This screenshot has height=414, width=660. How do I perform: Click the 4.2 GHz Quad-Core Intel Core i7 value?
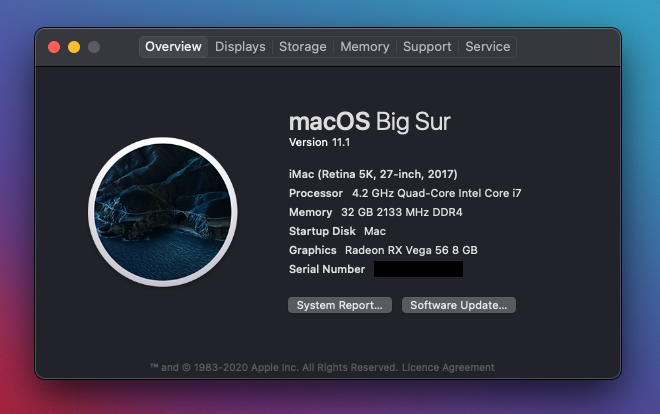[x=436, y=193]
